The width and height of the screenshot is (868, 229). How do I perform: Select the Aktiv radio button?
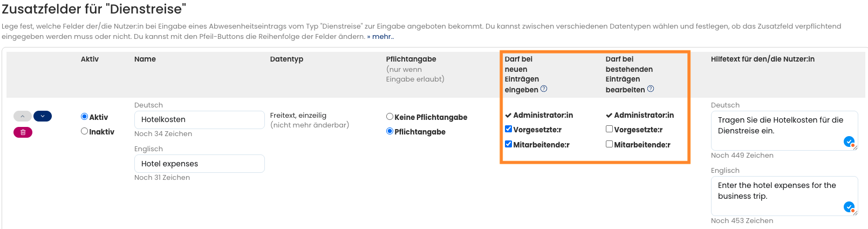84,117
